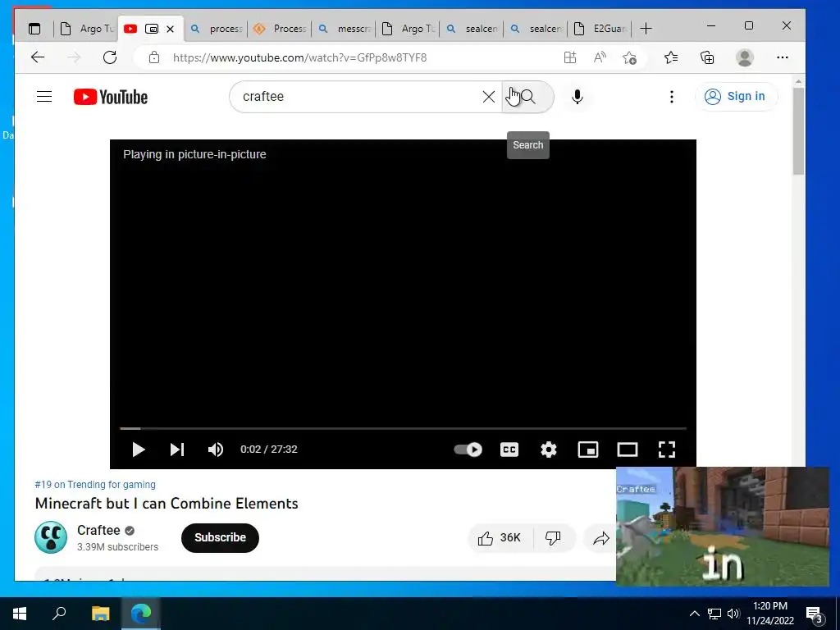
Task: Open Craftee channel avatar
Action: click(x=51, y=537)
